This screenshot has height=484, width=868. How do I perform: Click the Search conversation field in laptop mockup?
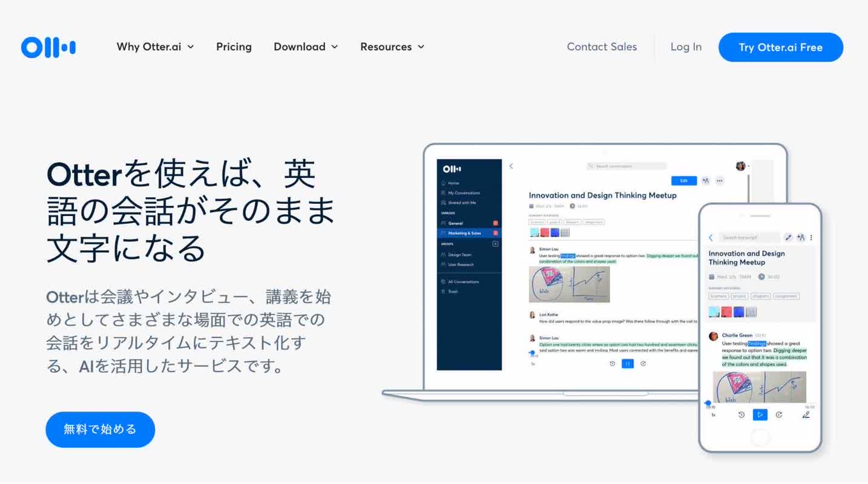point(626,166)
